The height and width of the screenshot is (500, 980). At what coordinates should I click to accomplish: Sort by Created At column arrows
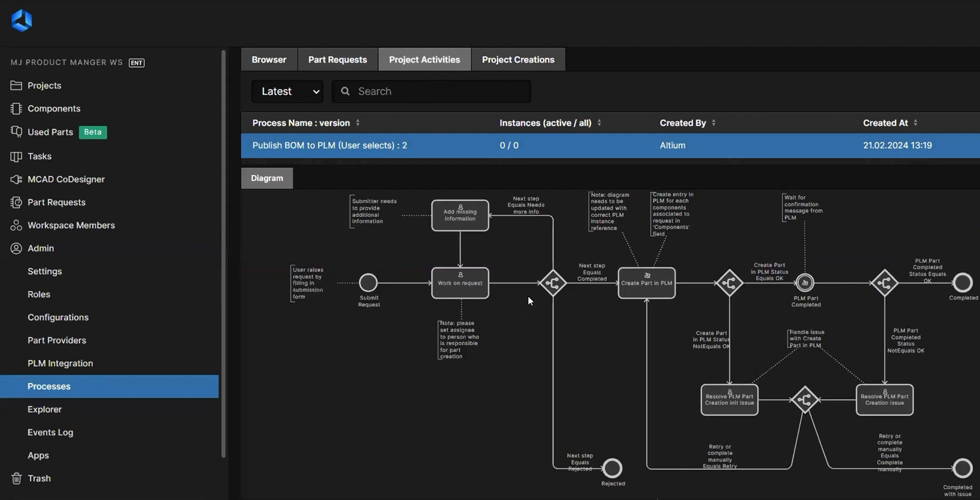pos(915,123)
